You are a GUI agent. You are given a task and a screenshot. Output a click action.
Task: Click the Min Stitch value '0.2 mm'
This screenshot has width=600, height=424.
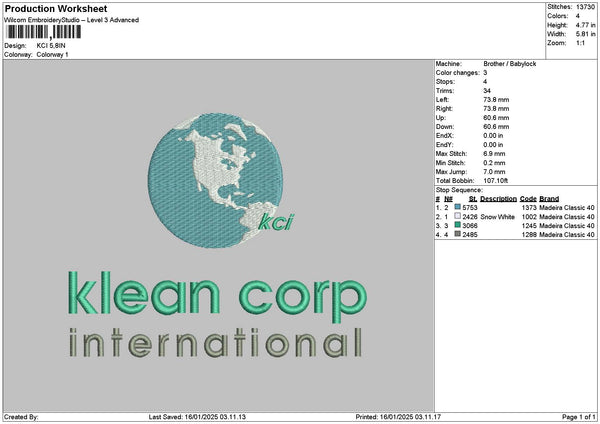coord(494,163)
